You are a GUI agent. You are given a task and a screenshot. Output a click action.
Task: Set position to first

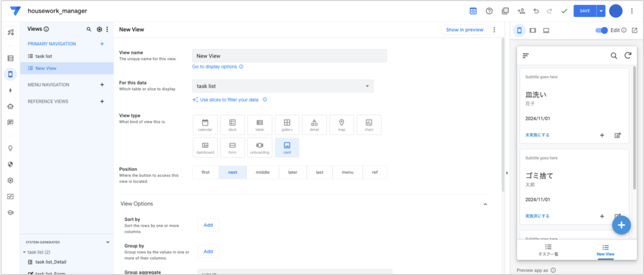tap(206, 172)
